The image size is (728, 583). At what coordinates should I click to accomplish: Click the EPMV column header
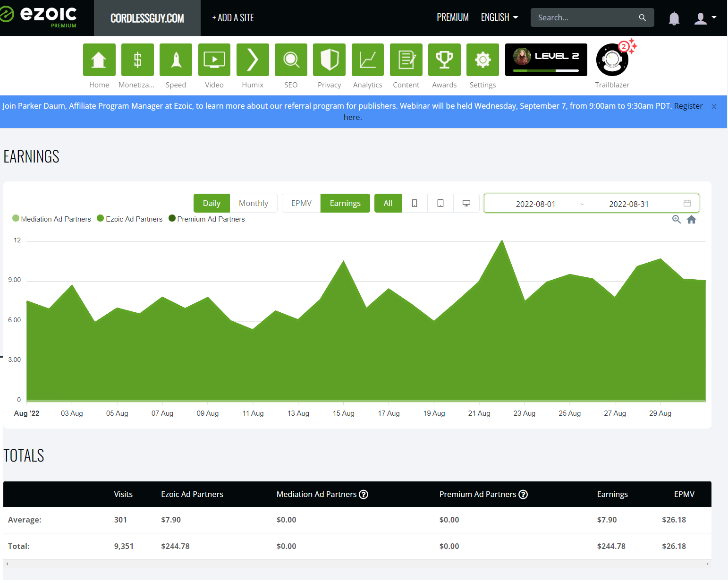pyautogui.click(x=684, y=494)
